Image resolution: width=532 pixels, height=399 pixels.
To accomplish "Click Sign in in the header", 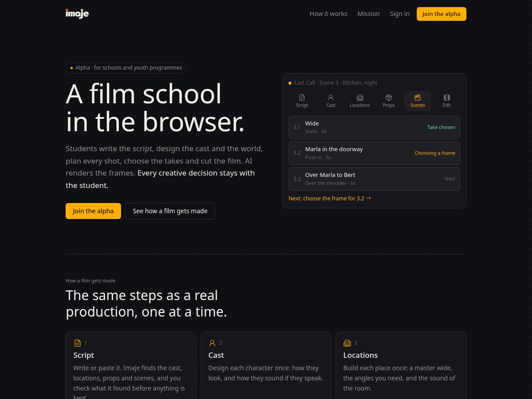I will click(x=399, y=14).
